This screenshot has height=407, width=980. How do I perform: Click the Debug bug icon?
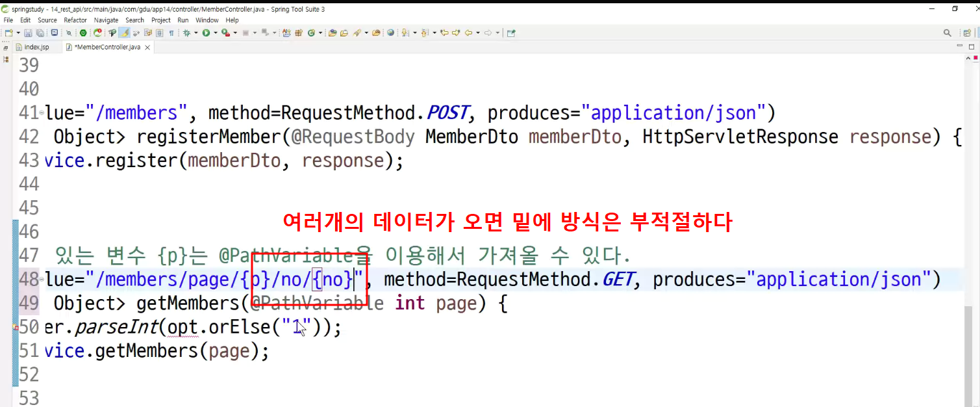coord(186,33)
